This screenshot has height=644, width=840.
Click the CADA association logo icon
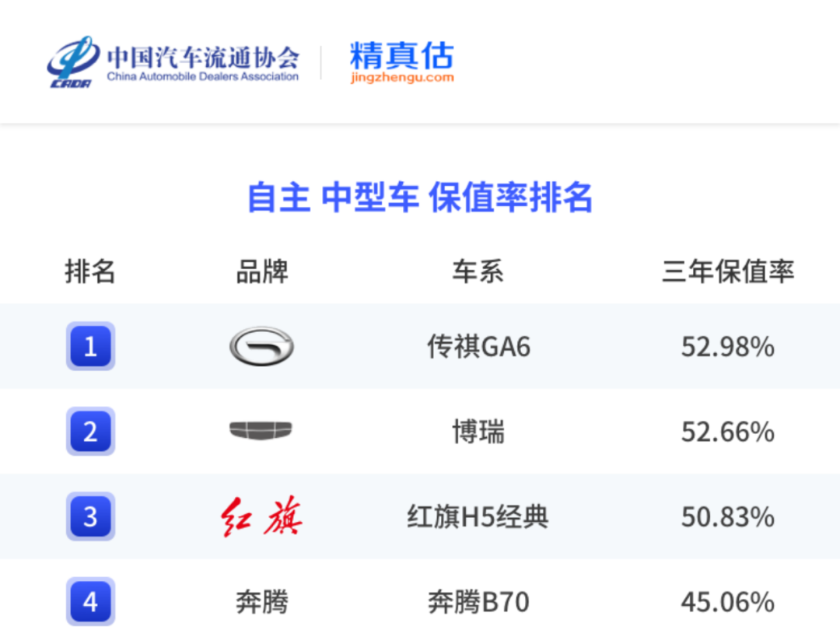pos(72,61)
